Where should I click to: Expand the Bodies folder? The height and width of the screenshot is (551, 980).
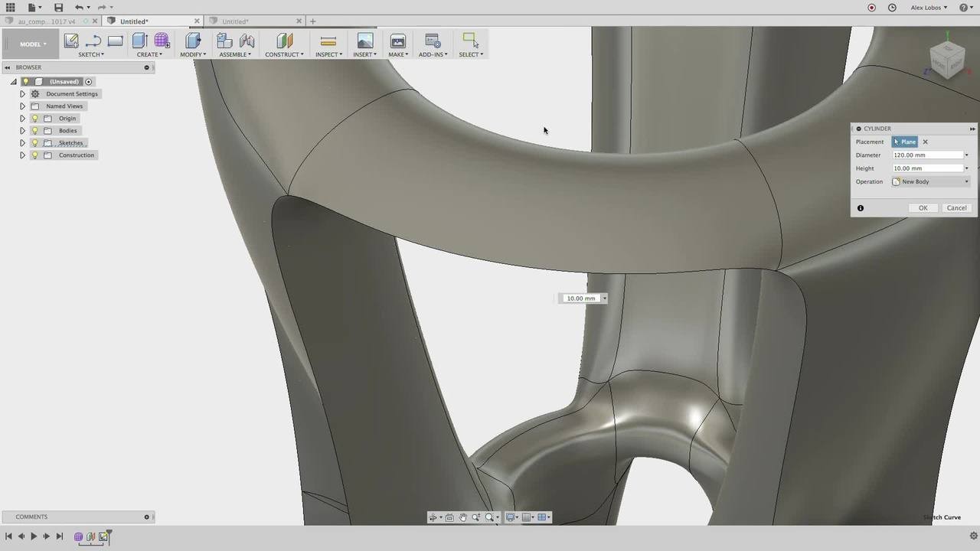coord(22,131)
